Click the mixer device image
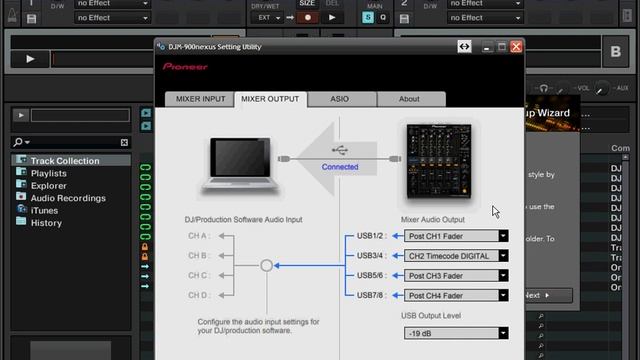This screenshot has height=360, width=640. point(439,162)
